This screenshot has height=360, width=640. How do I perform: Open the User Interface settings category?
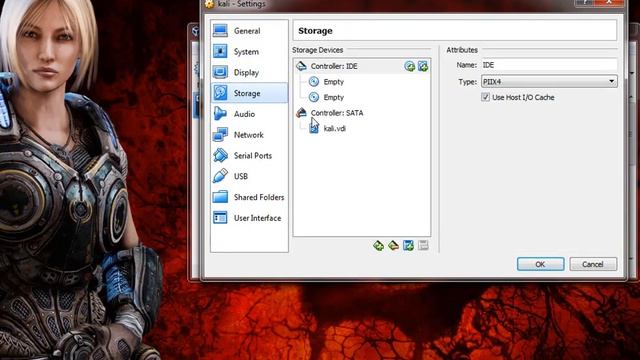point(249,218)
